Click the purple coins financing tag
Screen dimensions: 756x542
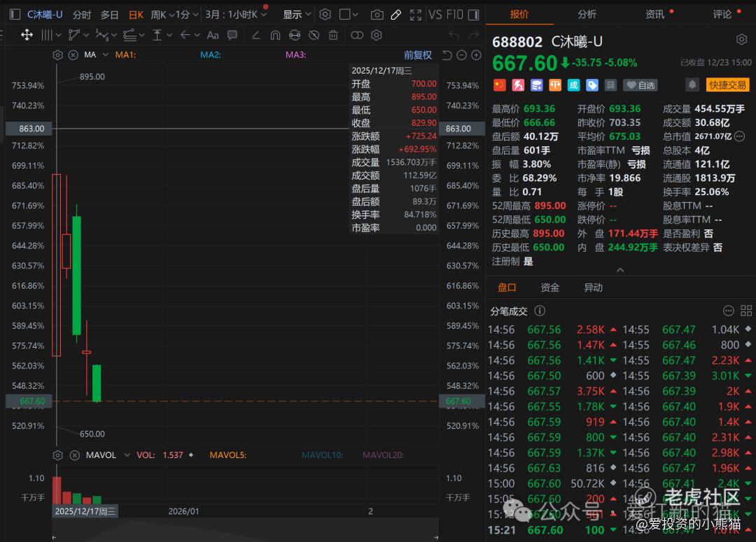coord(537,85)
